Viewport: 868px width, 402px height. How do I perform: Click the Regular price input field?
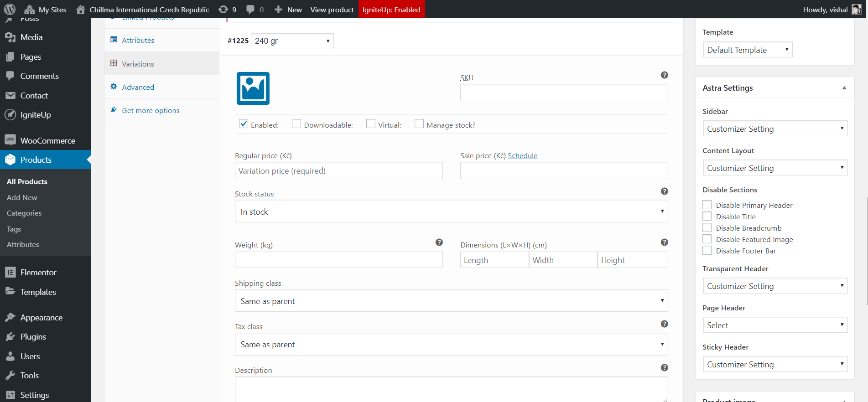pos(338,170)
